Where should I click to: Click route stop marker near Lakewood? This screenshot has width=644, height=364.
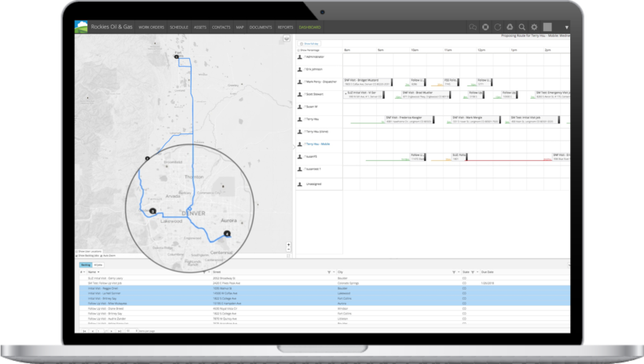click(x=153, y=211)
